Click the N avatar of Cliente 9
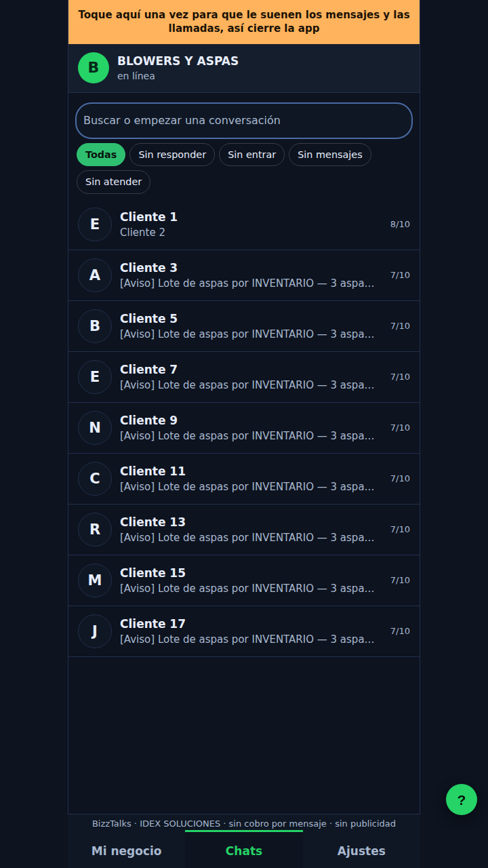The image size is (488, 868). coord(95,428)
